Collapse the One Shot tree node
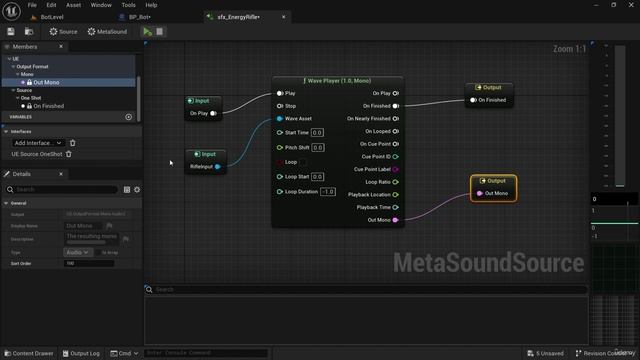This screenshot has width=640, height=360. pos(18,98)
